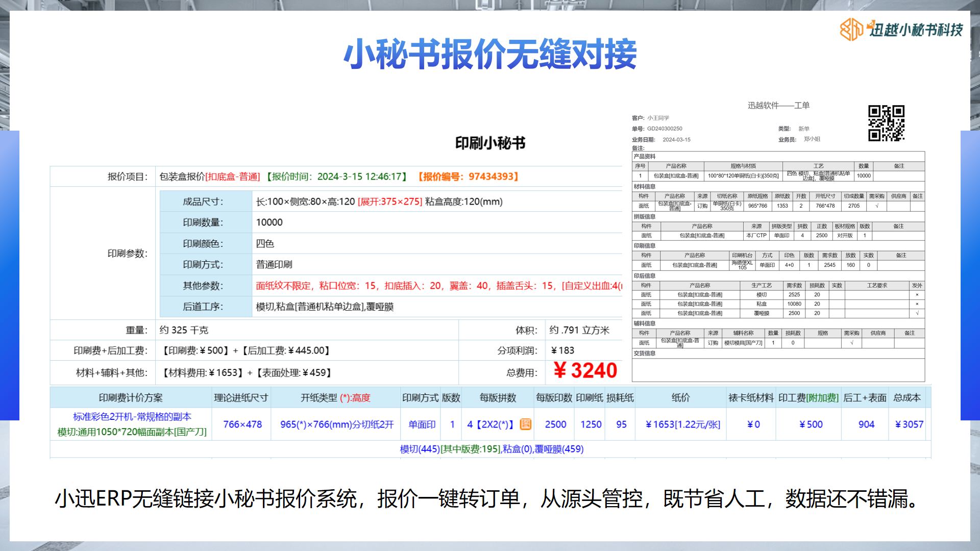This screenshot has height=551, width=980.
Task: Click the quote number 97434393
Action: click(x=491, y=177)
